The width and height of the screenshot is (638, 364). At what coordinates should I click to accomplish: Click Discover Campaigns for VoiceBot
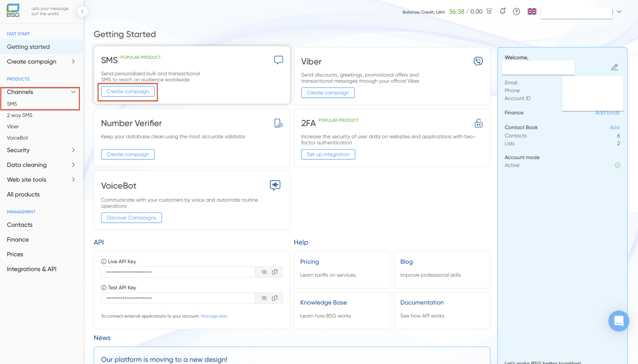(x=131, y=218)
